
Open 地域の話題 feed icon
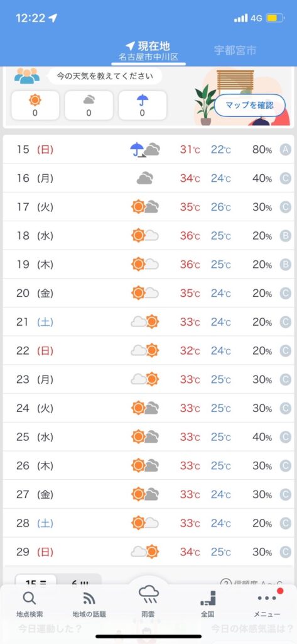[x=89, y=599]
